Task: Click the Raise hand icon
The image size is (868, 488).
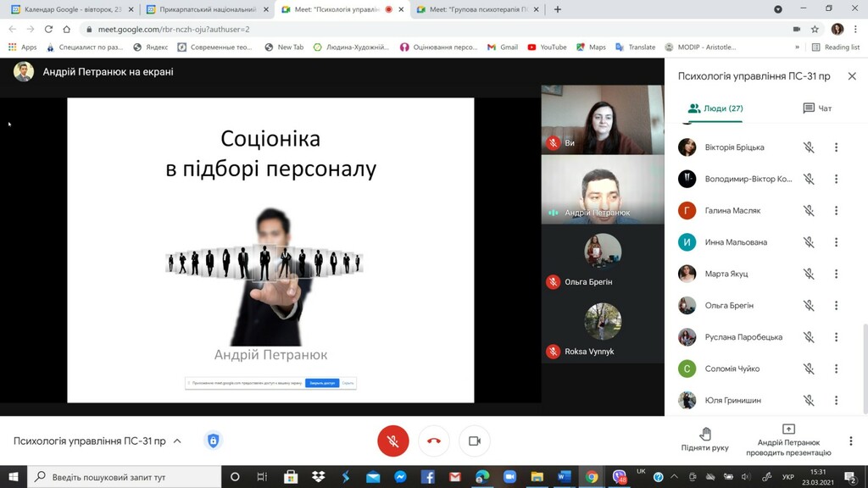Action: (x=704, y=434)
